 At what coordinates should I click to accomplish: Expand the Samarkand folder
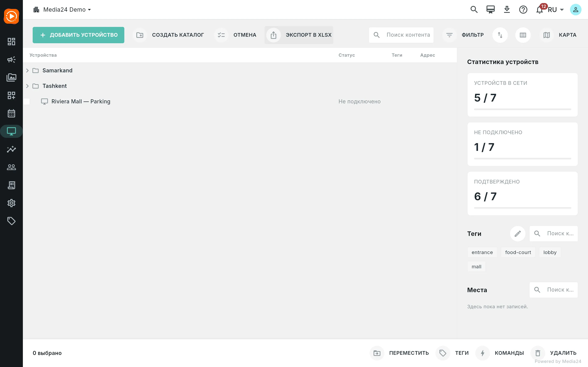(x=27, y=70)
